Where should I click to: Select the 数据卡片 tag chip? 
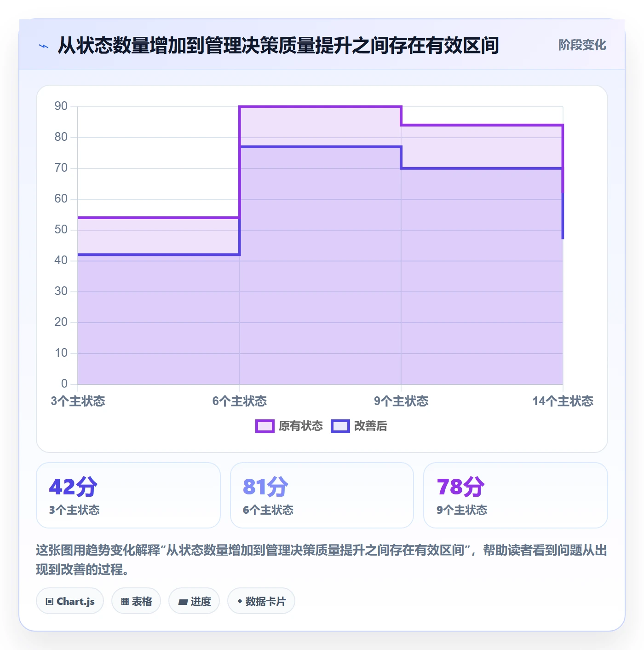click(261, 601)
